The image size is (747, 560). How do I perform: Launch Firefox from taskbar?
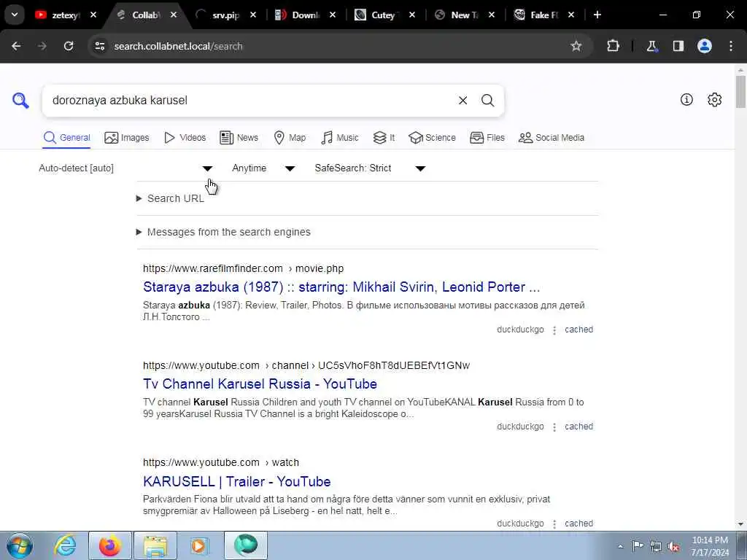click(x=109, y=545)
